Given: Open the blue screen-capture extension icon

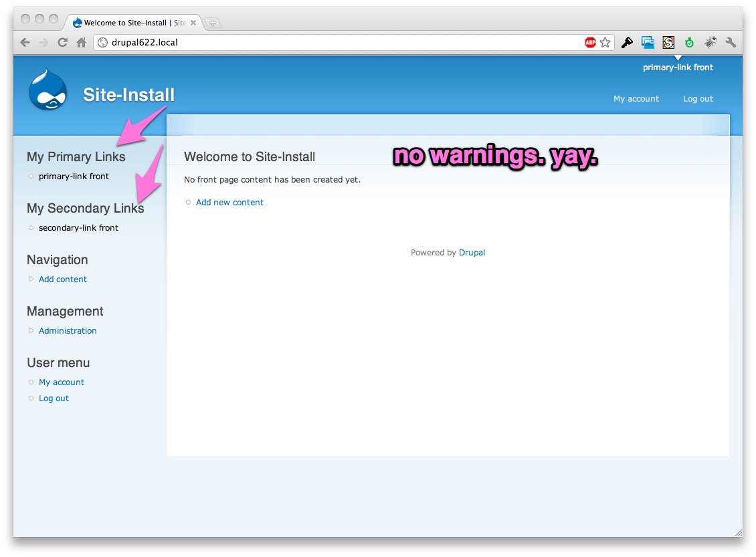Looking at the screenshot, I should click(648, 42).
